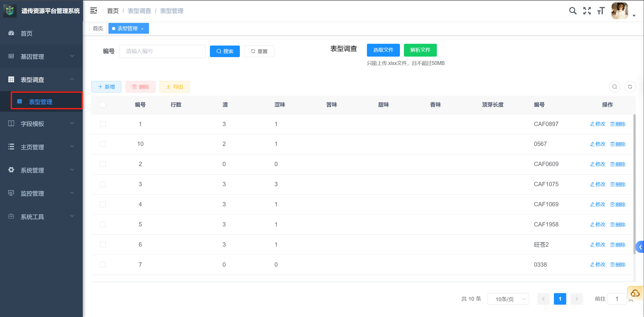Expand the 主页管理 menu
Image resolution: width=644 pixels, height=317 pixels.
click(x=41, y=147)
